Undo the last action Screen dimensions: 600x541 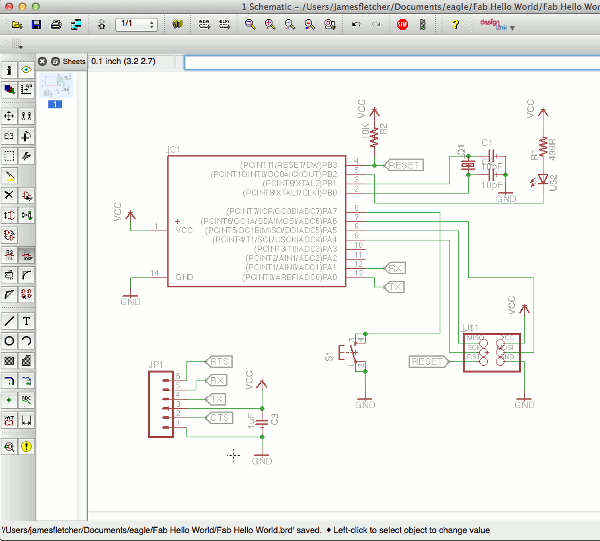click(356, 25)
